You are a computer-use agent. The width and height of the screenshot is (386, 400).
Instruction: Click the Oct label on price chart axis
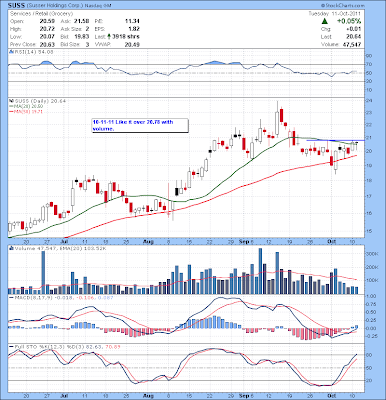tap(331, 241)
